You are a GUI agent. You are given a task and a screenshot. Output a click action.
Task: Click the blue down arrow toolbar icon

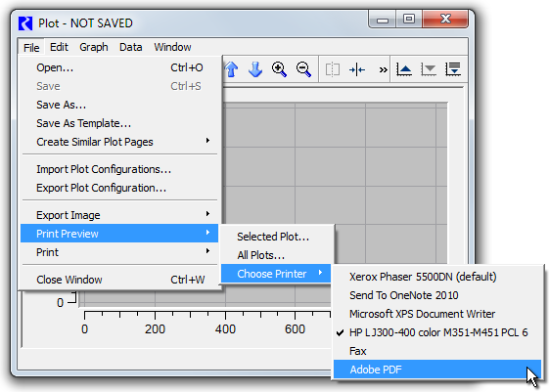[x=255, y=69]
